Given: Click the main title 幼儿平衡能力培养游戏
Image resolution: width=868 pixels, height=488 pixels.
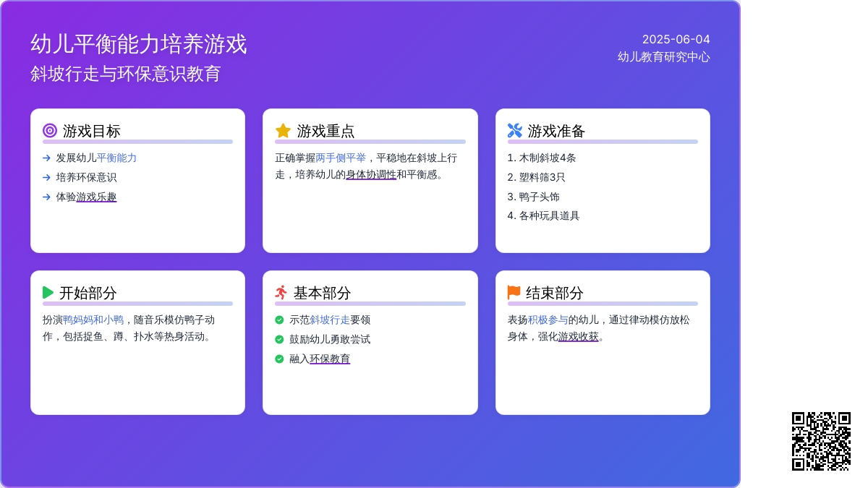Looking at the screenshot, I should [139, 44].
